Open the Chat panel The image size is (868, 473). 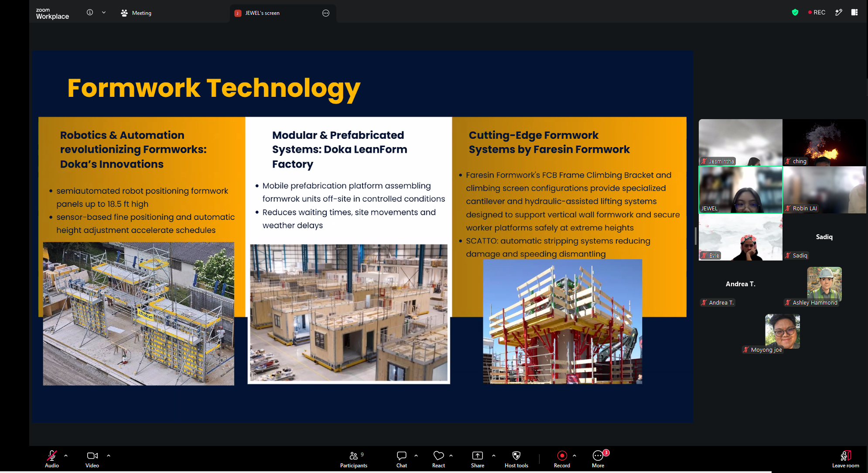tap(402, 459)
